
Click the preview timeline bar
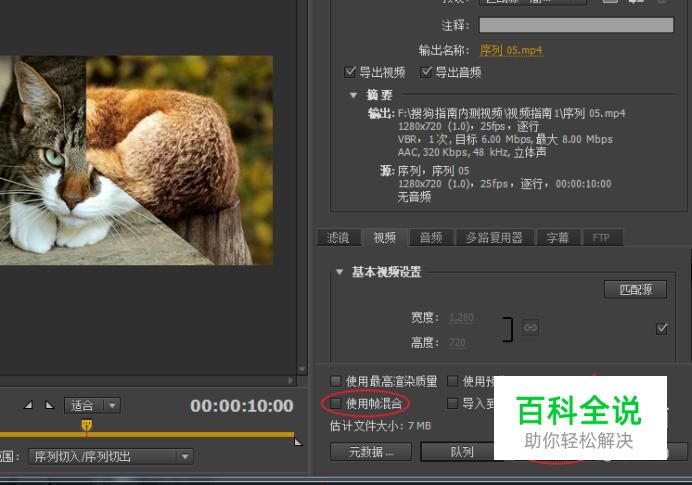pyautogui.click(x=147, y=435)
